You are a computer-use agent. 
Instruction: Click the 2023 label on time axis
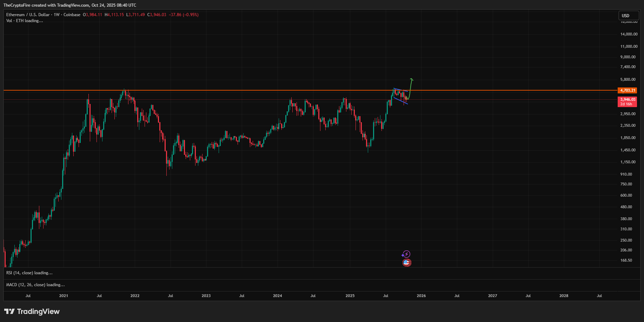[206, 296]
